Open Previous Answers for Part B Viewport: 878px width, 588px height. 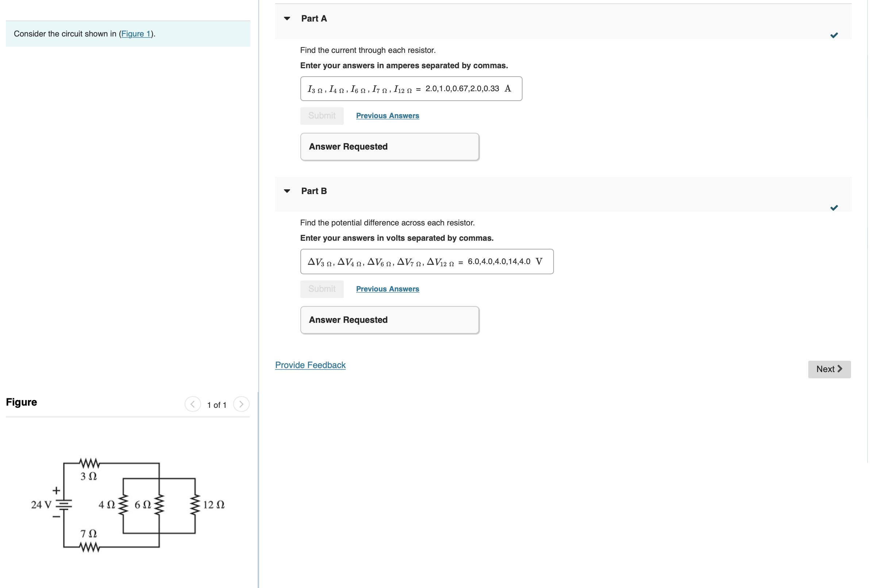click(387, 289)
